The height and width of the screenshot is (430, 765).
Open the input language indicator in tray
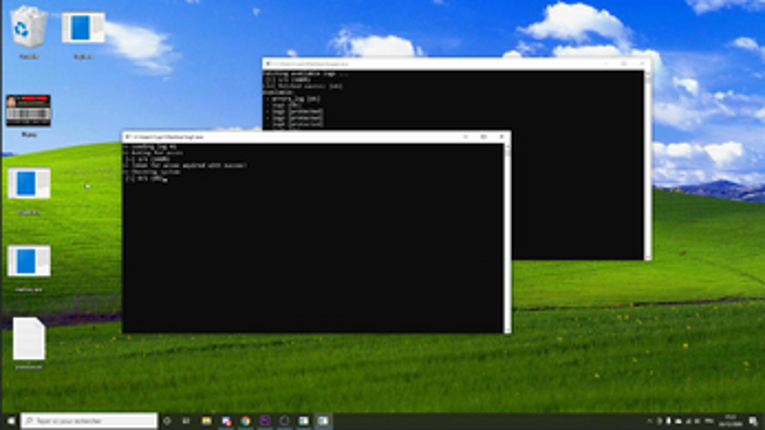tap(710, 421)
